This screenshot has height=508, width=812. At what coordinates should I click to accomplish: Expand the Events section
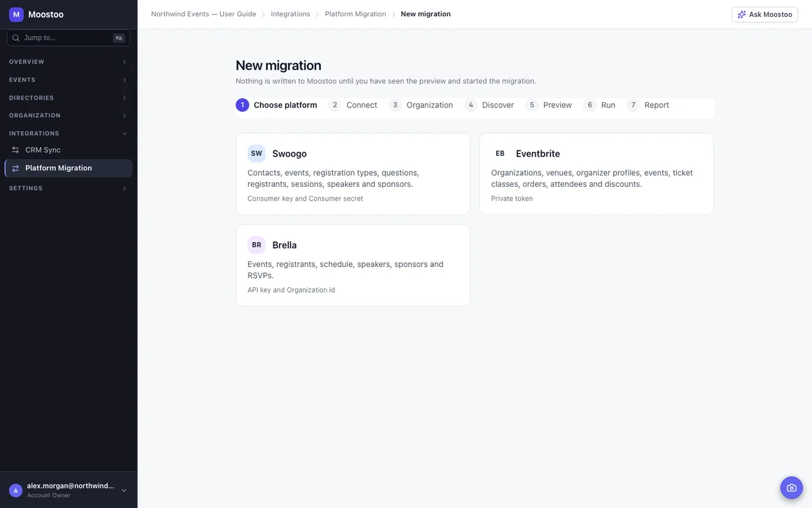[68, 80]
